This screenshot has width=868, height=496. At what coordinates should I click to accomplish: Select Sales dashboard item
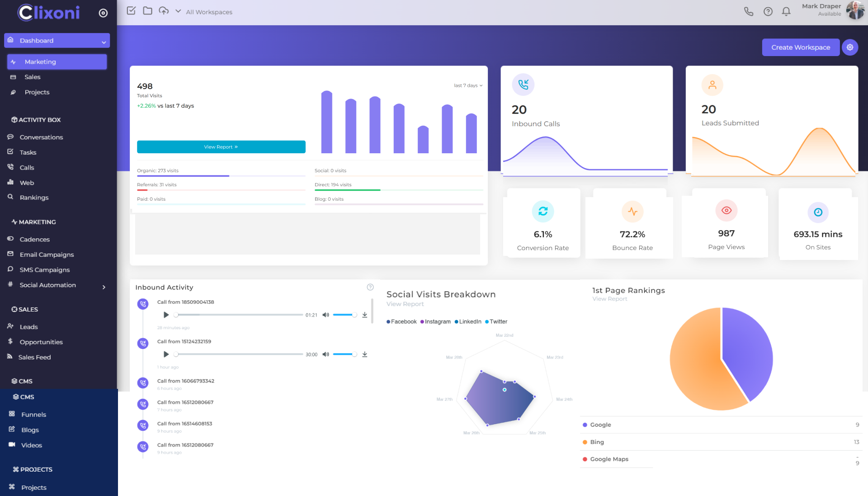click(32, 77)
